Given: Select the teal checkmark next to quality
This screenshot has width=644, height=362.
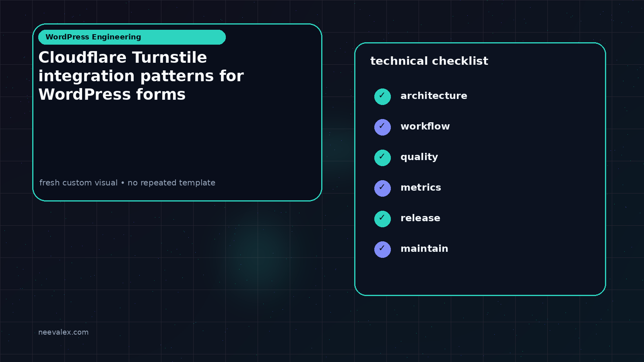Looking at the screenshot, I should [382, 158].
